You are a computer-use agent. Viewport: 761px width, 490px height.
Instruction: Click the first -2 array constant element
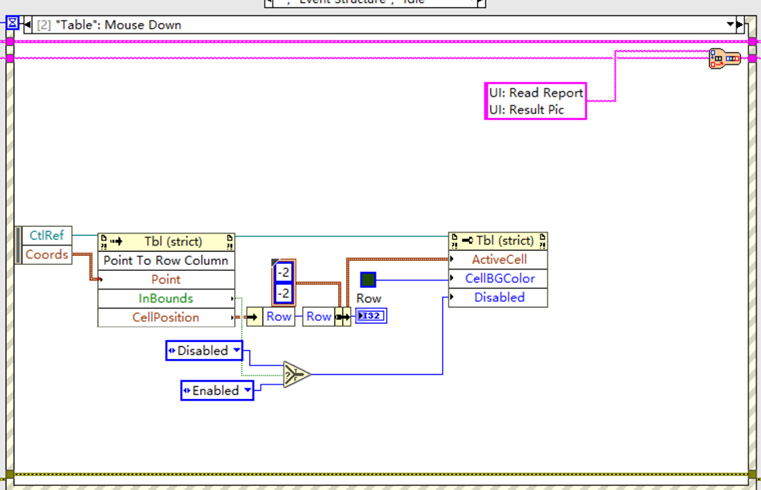(282, 273)
